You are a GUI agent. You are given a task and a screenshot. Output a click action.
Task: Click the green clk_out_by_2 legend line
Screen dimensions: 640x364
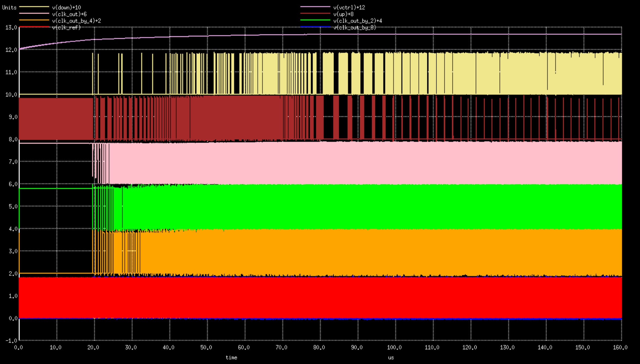click(315, 20)
